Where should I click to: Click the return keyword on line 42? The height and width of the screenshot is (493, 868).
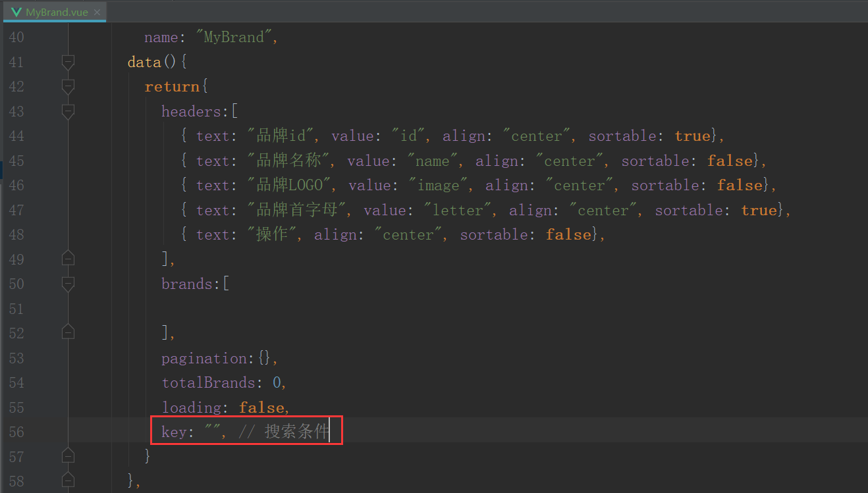173,86
